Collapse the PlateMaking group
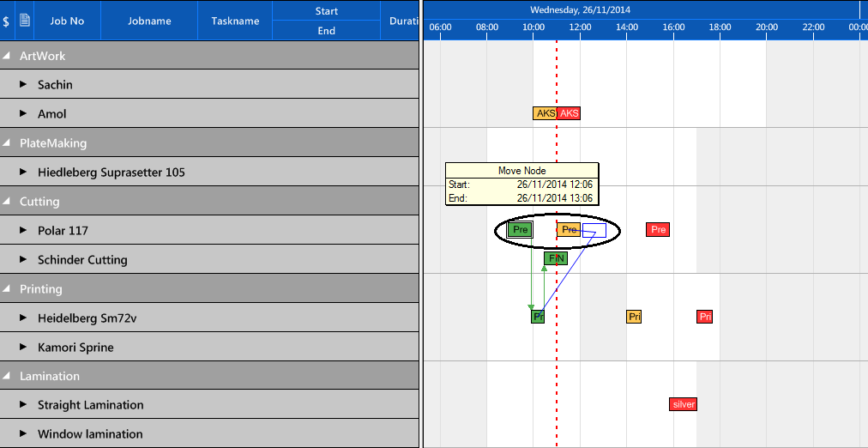 pyautogui.click(x=6, y=142)
